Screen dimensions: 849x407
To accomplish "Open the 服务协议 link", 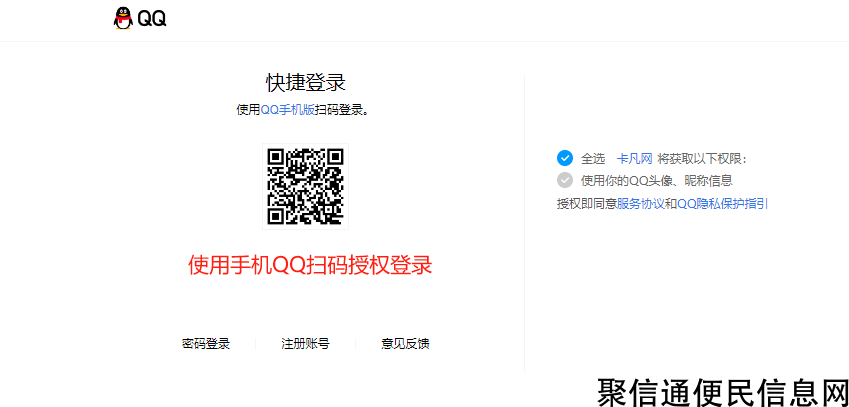I will tap(641, 204).
